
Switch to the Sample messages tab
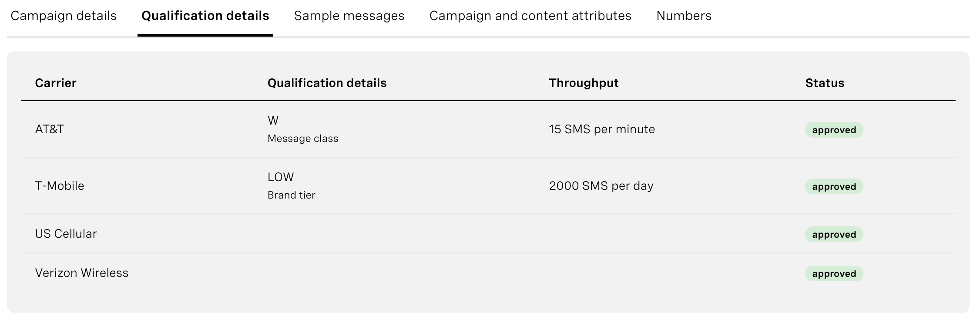(349, 16)
